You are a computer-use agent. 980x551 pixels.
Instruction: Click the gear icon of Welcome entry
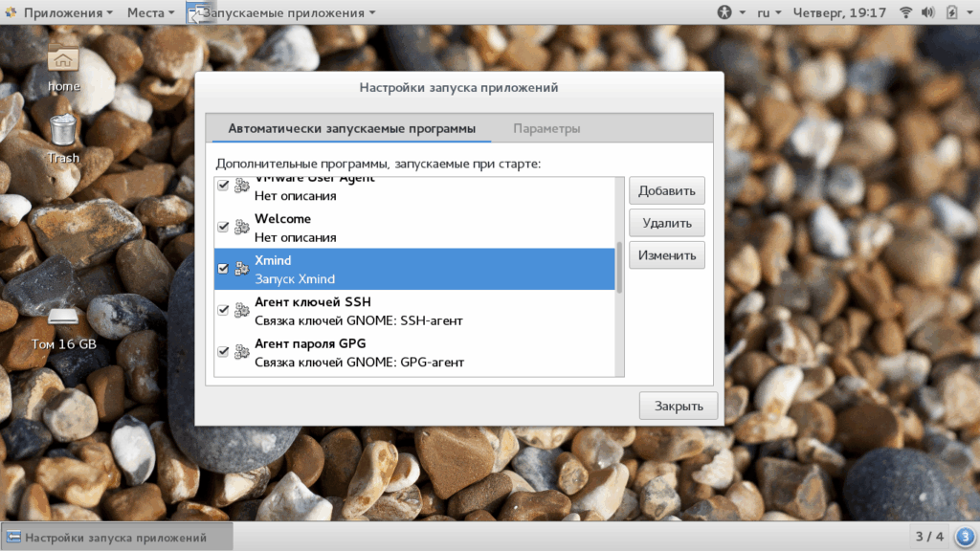tap(242, 227)
